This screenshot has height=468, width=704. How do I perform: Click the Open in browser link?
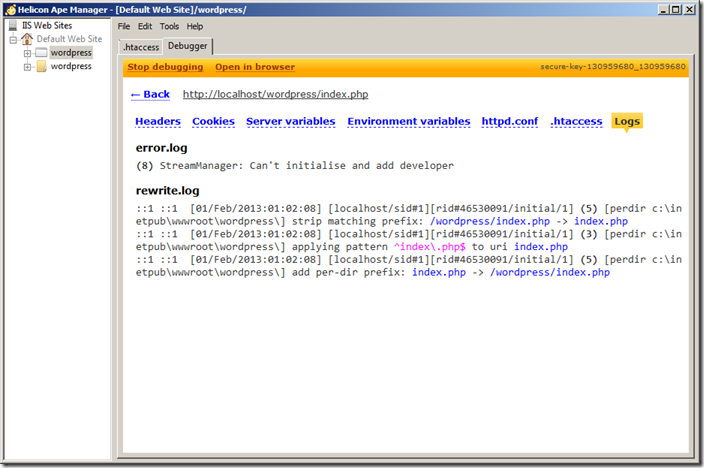pyautogui.click(x=255, y=67)
